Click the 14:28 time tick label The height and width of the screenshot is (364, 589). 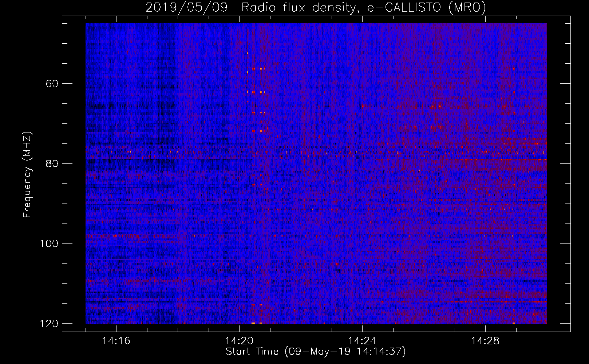(x=485, y=341)
